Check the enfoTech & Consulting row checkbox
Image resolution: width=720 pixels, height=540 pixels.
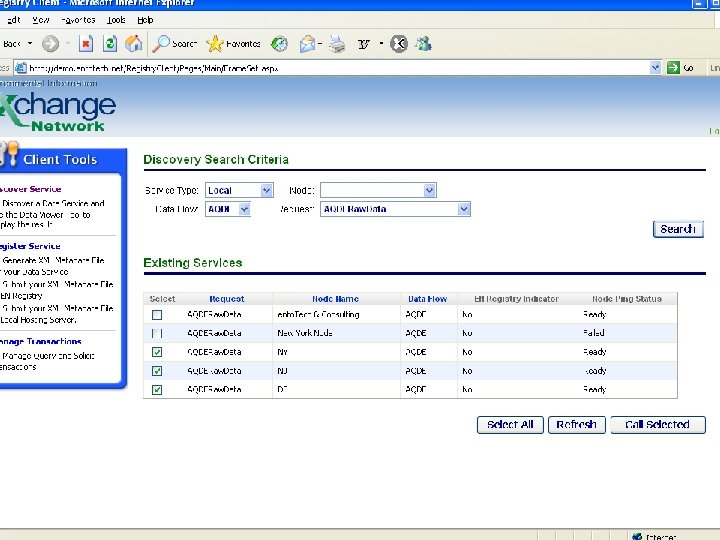(x=157, y=315)
